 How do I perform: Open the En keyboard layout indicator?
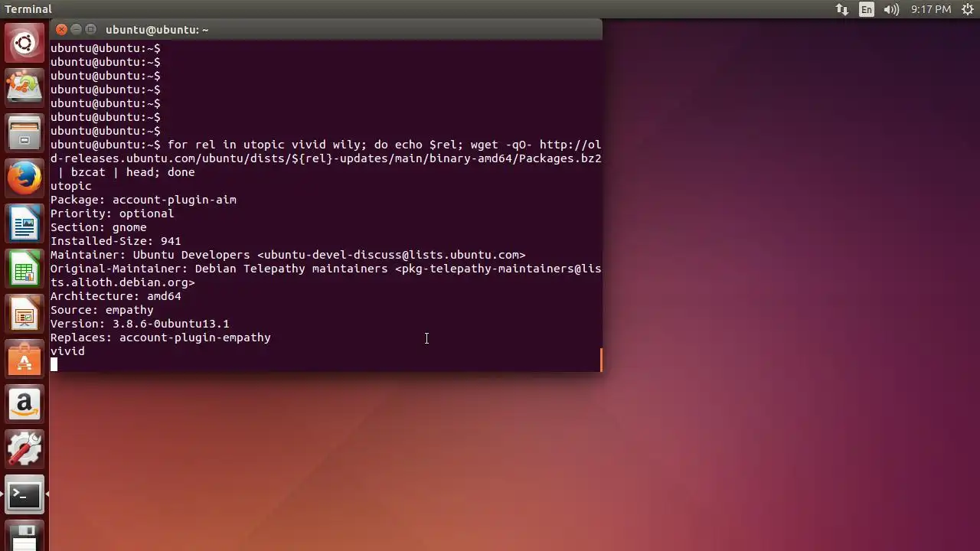click(867, 9)
